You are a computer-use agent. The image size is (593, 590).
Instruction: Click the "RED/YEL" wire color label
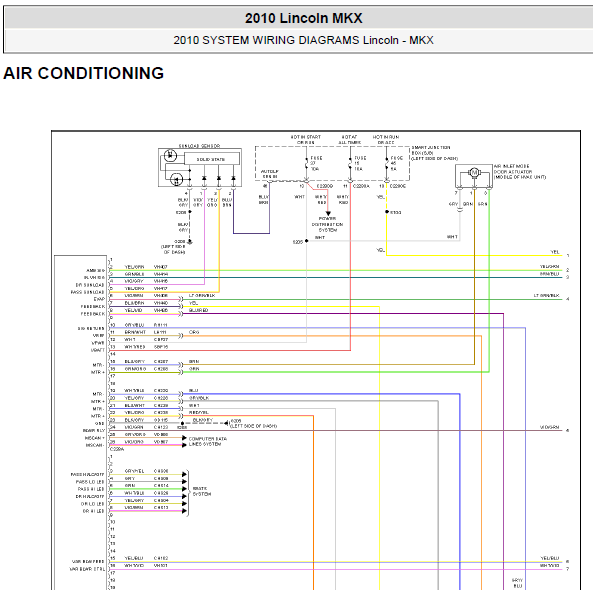(x=199, y=412)
